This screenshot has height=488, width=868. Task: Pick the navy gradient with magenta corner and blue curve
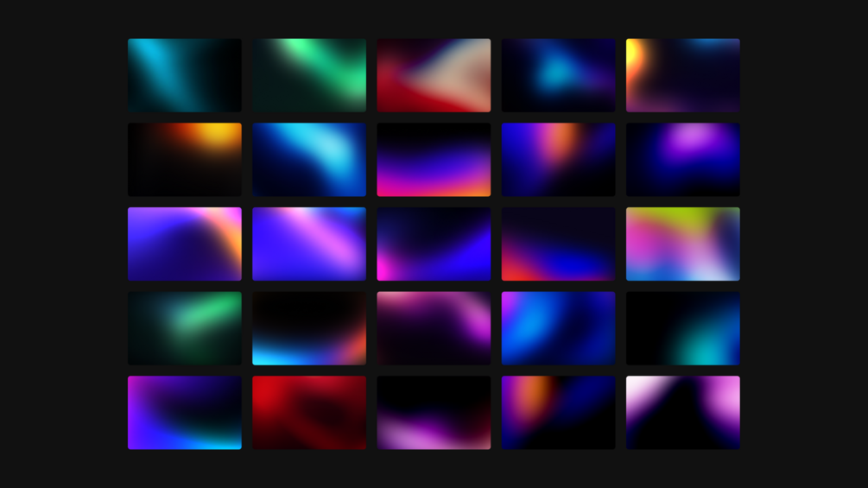[434, 244]
